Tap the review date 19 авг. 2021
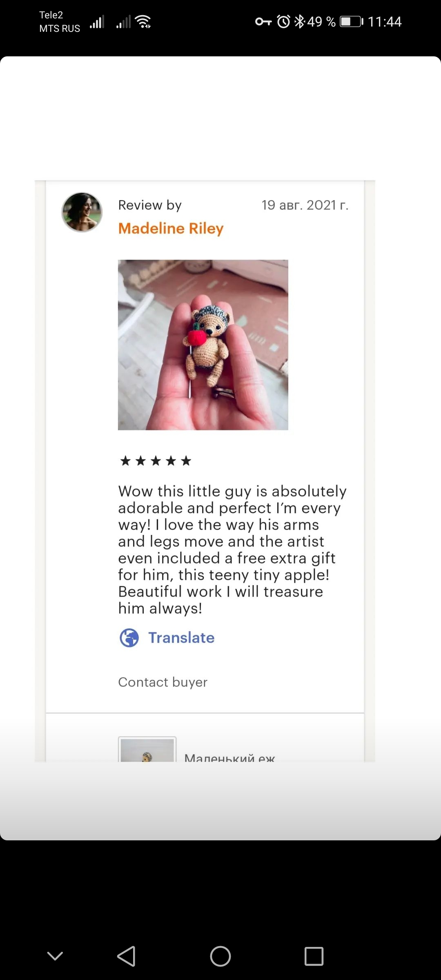441x980 pixels. [305, 205]
